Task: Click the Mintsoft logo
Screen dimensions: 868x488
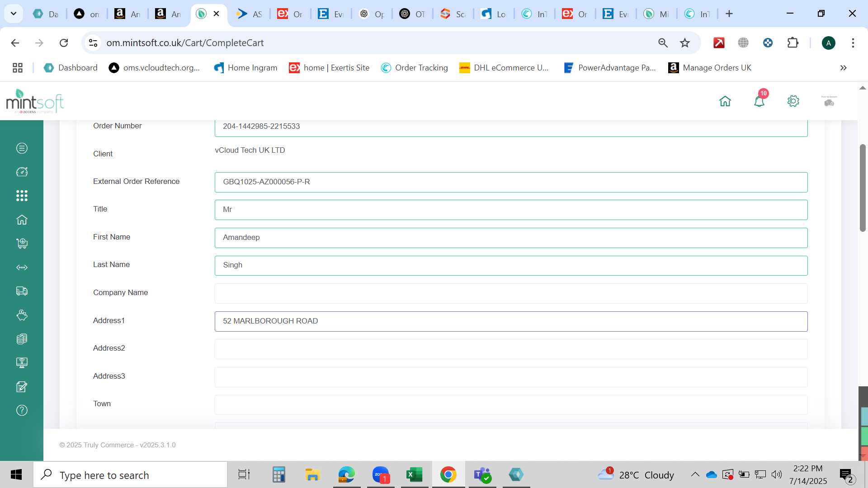Action: click(35, 101)
